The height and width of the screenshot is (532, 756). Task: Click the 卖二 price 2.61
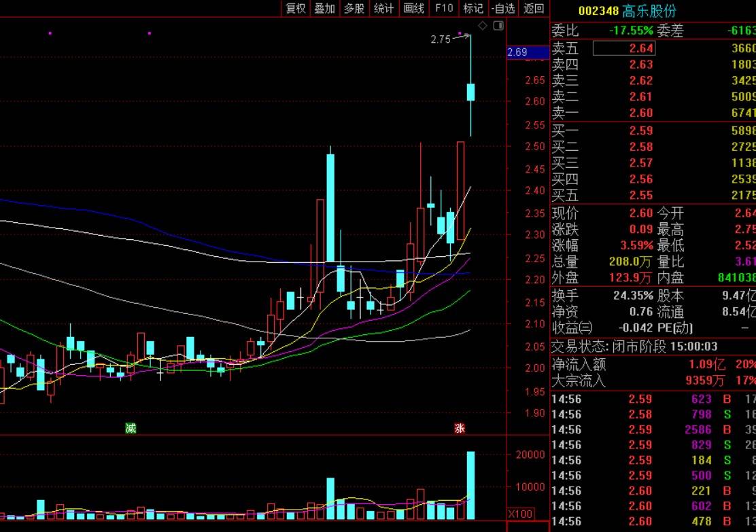[641, 97]
